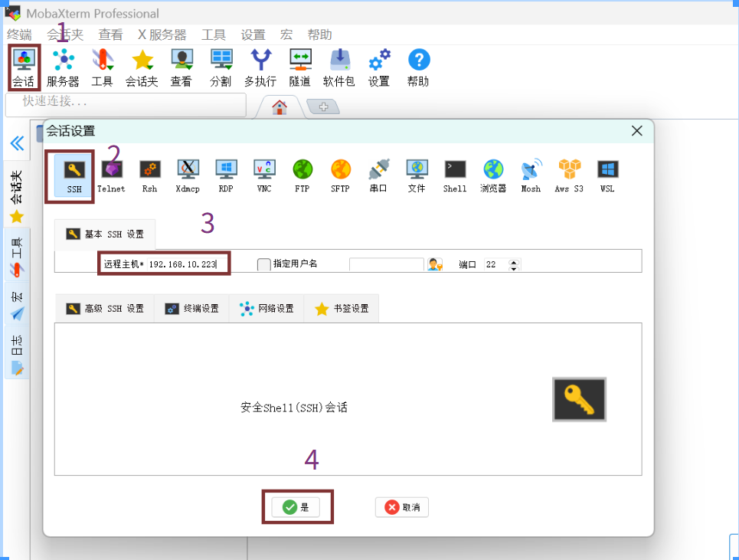Choose the SSH session type
Viewport: 739px width, 560px height.
[x=74, y=175]
